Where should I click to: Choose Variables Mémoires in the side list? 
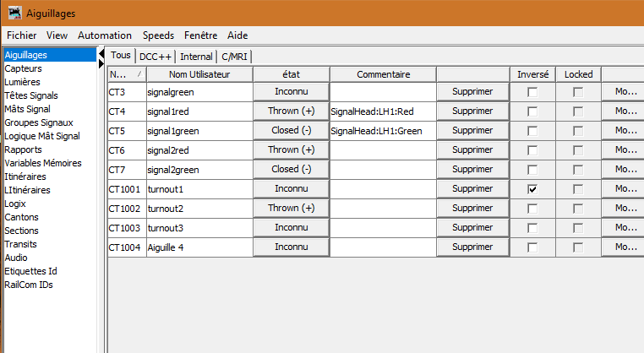[43, 163]
